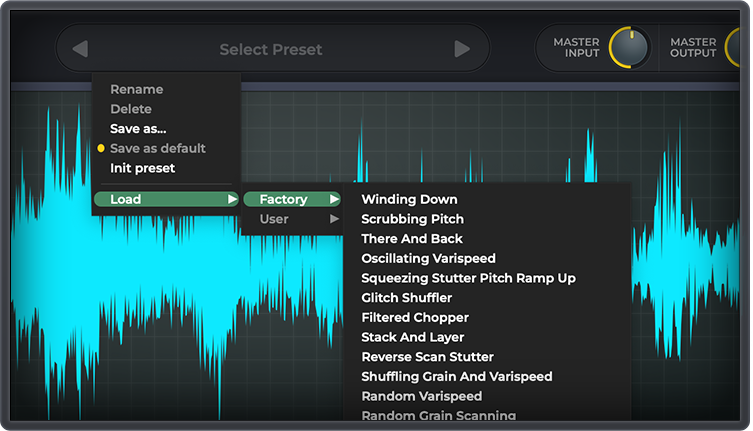The height and width of the screenshot is (431, 753).
Task: Click the previous preset left arrow
Action: click(x=81, y=49)
